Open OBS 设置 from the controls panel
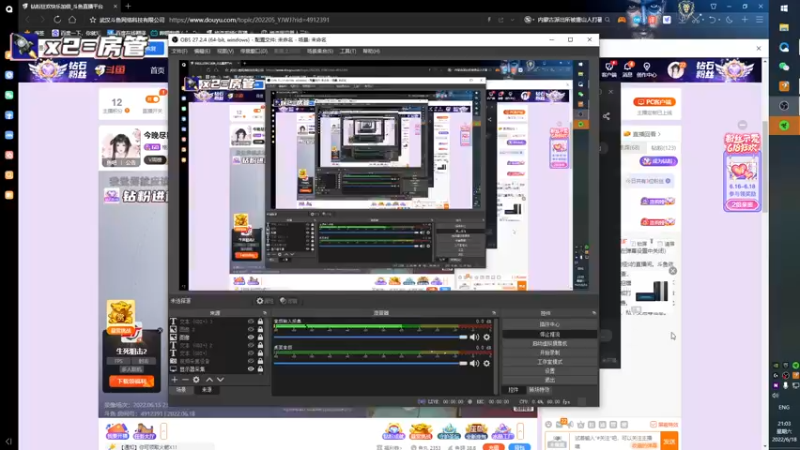Image resolution: width=800 pixels, height=450 pixels. pos(549,371)
